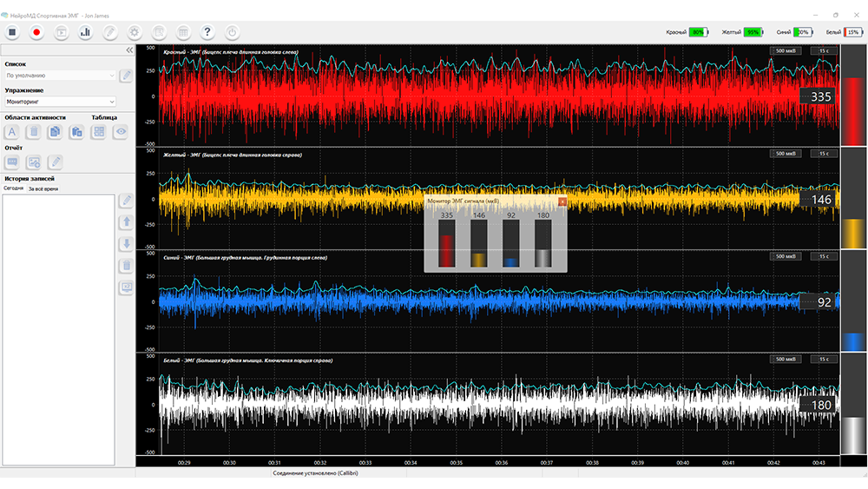Click the Желтый battery indicator 95%

tap(753, 32)
